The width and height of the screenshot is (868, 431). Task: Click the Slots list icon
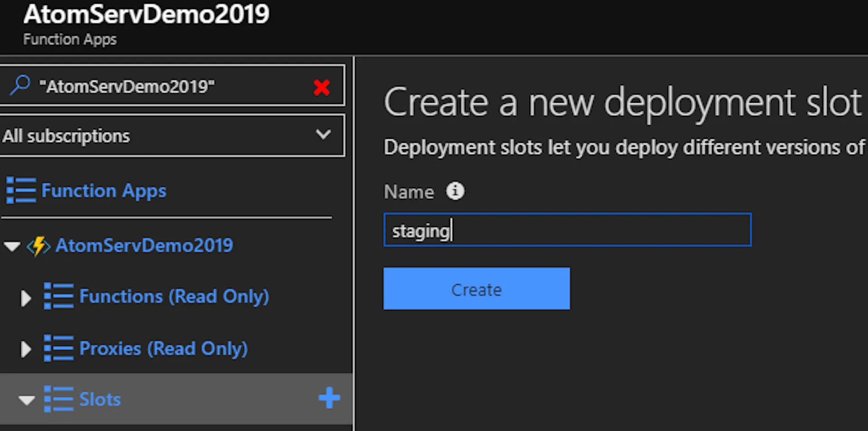pyautogui.click(x=58, y=399)
